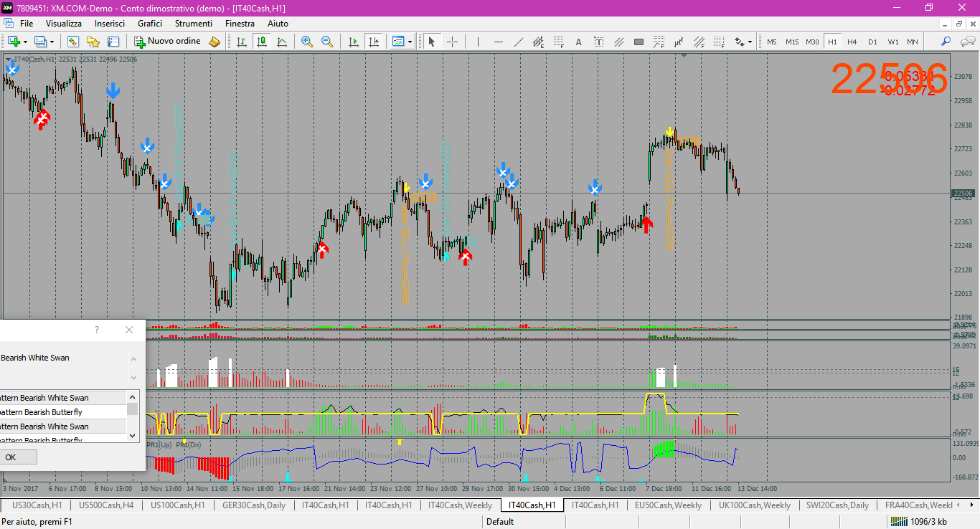
Task: Launch MetaEditor with the book icon
Action: [x=215, y=42]
